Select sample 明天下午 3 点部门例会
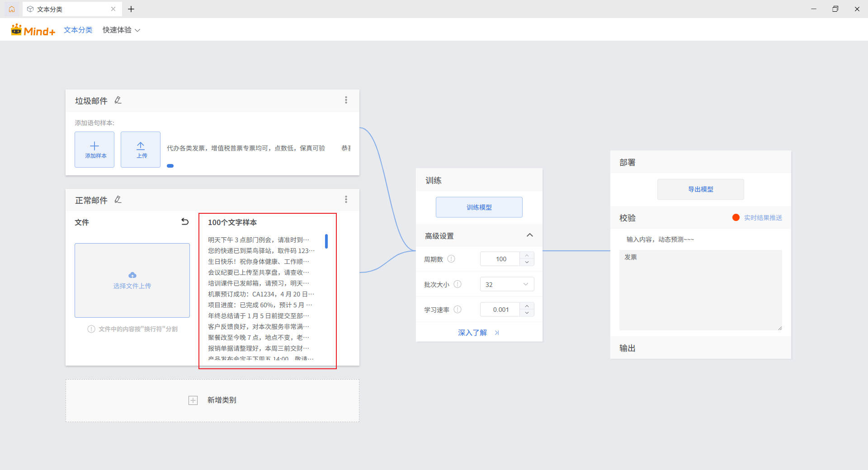Image resolution: width=868 pixels, height=470 pixels. pyautogui.click(x=259, y=240)
